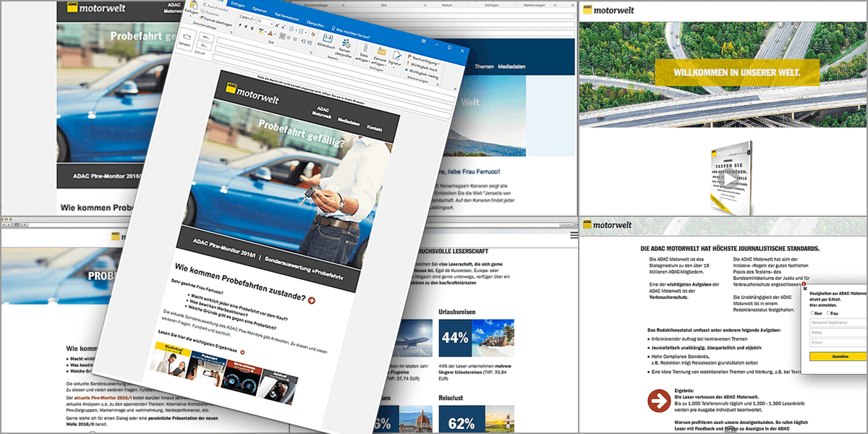Open the text highlight color picker
This screenshot has height=434, width=868.
(262, 30)
